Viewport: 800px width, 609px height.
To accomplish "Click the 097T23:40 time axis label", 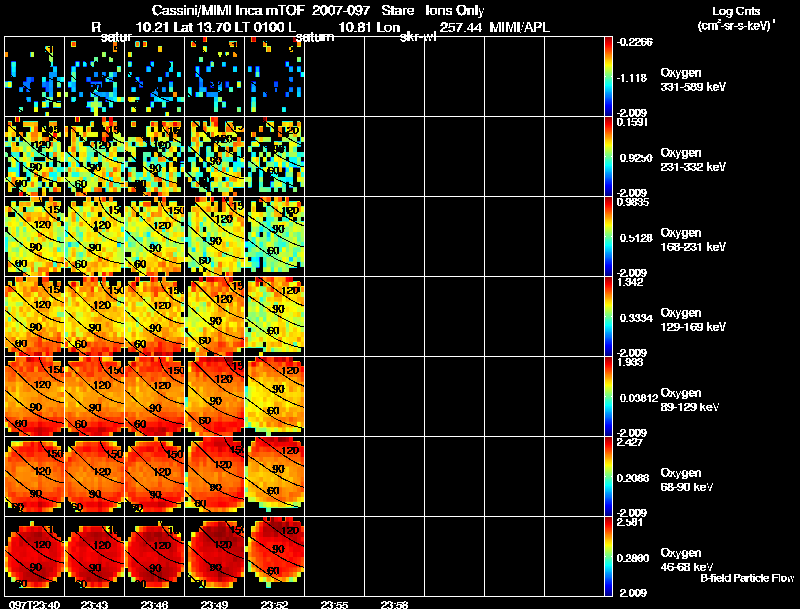I will click(34, 604).
